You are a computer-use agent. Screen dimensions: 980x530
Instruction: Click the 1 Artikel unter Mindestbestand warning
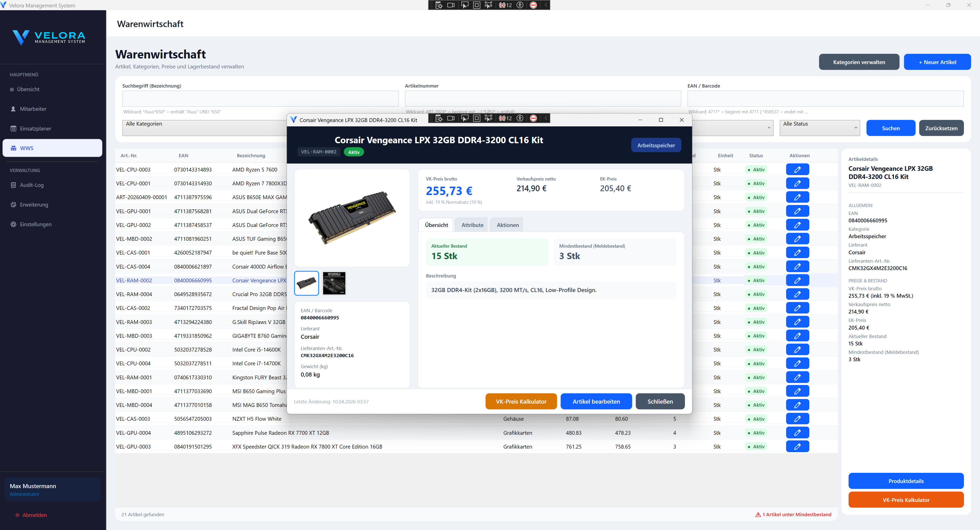[x=794, y=514]
